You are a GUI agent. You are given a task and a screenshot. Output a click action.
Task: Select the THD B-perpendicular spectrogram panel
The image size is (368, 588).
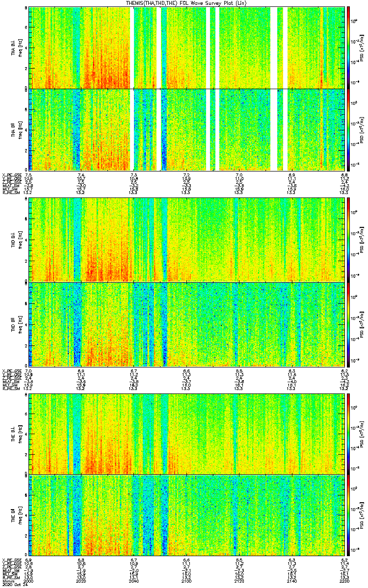pyautogui.click(x=186, y=240)
